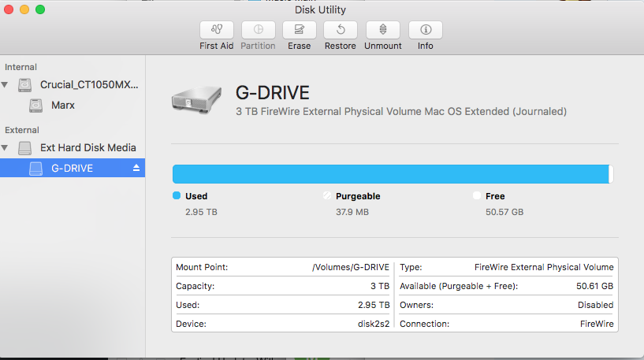Screen dimensions: 644x360
Task: Click the "50.61 GB" available value
Action: (594, 286)
